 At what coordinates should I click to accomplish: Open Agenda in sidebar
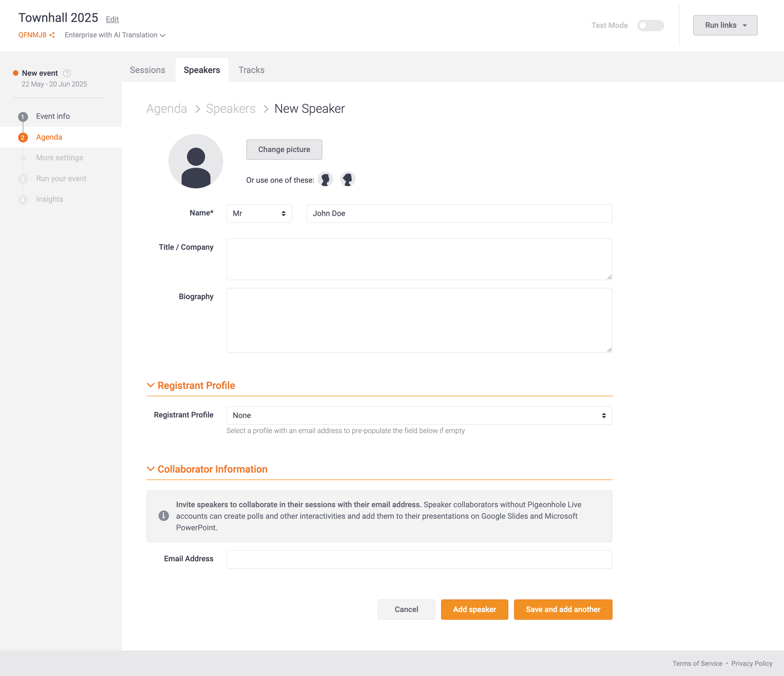pos(49,137)
